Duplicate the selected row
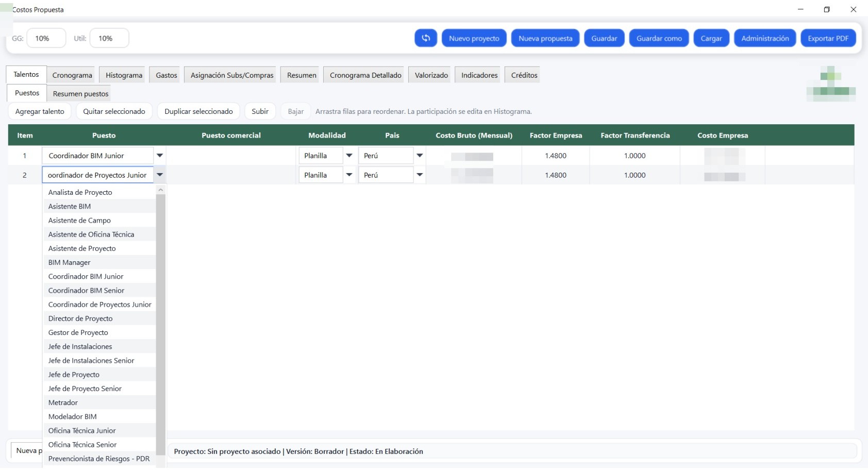The height and width of the screenshot is (471, 868). [198, 111]
